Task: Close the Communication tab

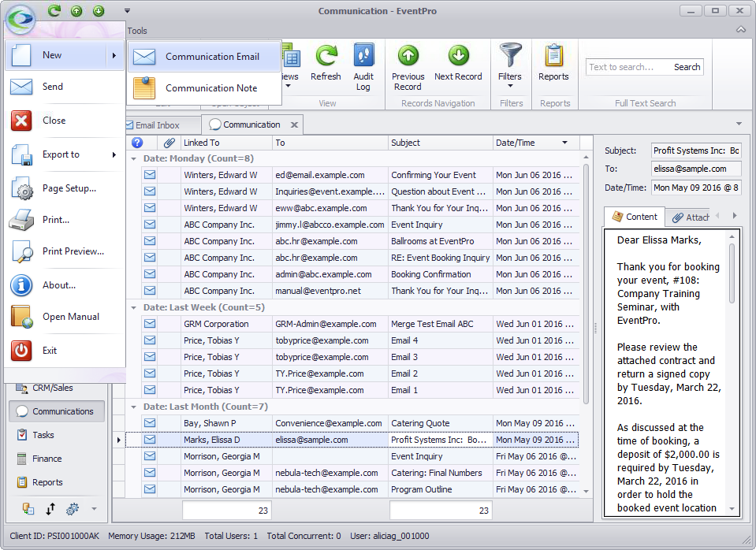Action: click(294, 124)
